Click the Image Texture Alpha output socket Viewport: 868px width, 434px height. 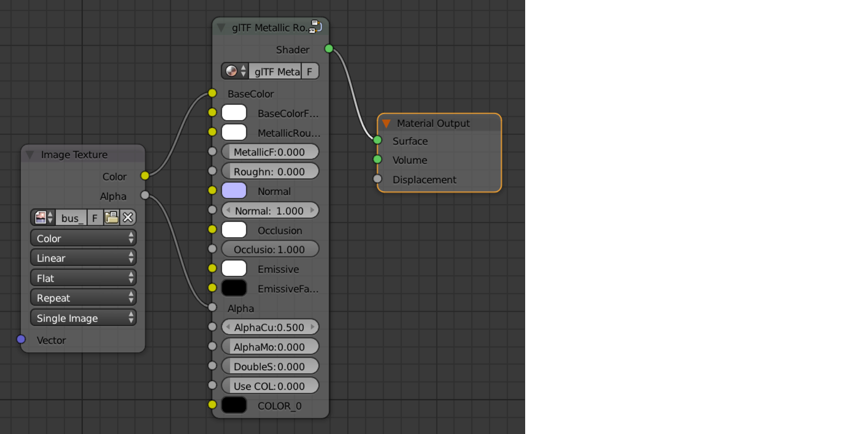(x=145, y=195)
